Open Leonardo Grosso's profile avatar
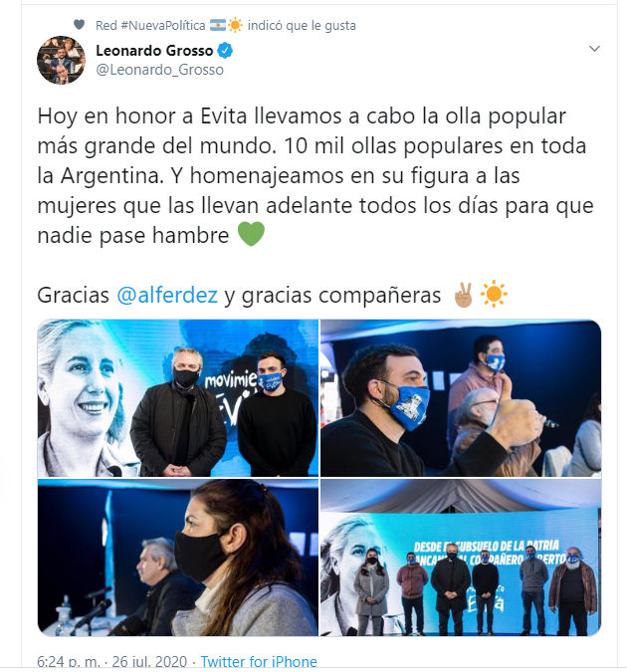Screen dimensions: 627x672 [61, 60]
